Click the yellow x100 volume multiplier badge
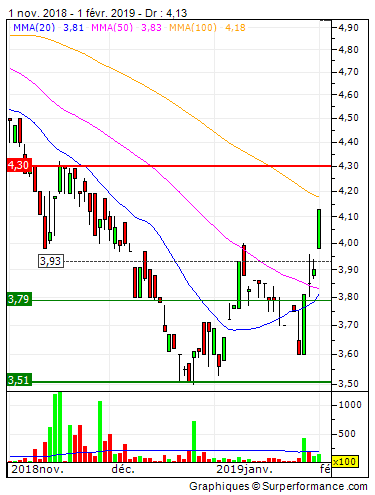This screenshot has width=375, height=495. (x=345, y=462)
